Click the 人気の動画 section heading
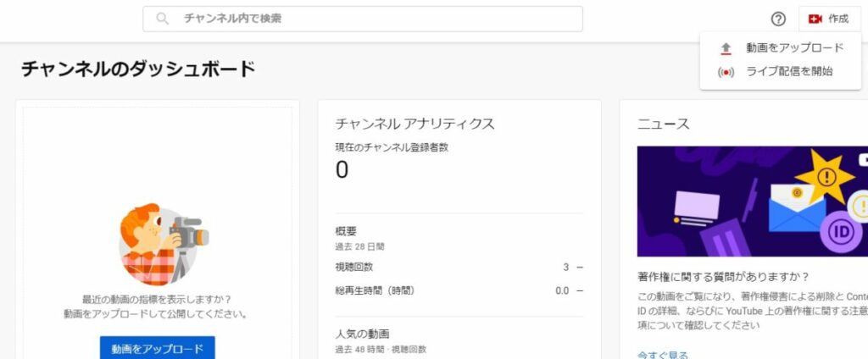Screen dimensions: 868x359 [x=362, y=333]
